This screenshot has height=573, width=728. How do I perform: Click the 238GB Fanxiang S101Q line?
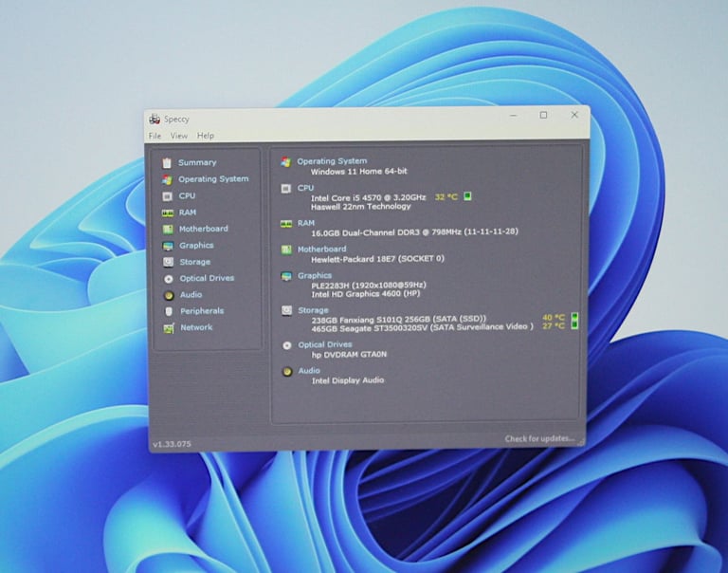click(399, 320)
